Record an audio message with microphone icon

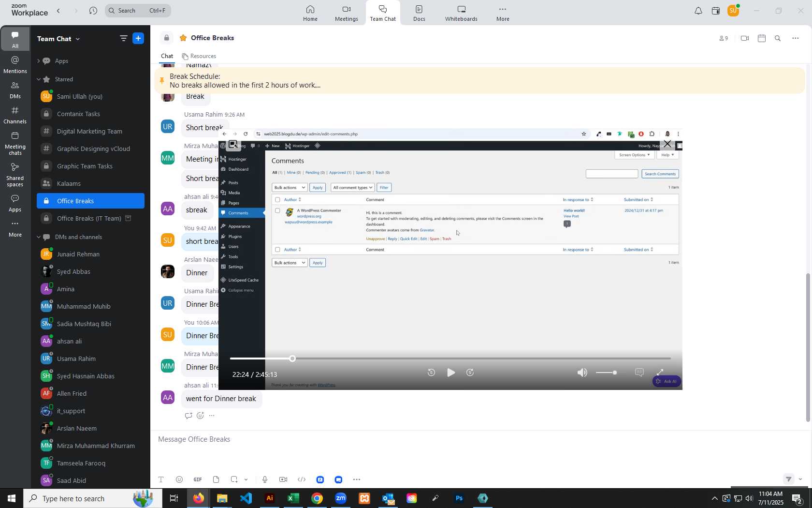pos(265,479)
